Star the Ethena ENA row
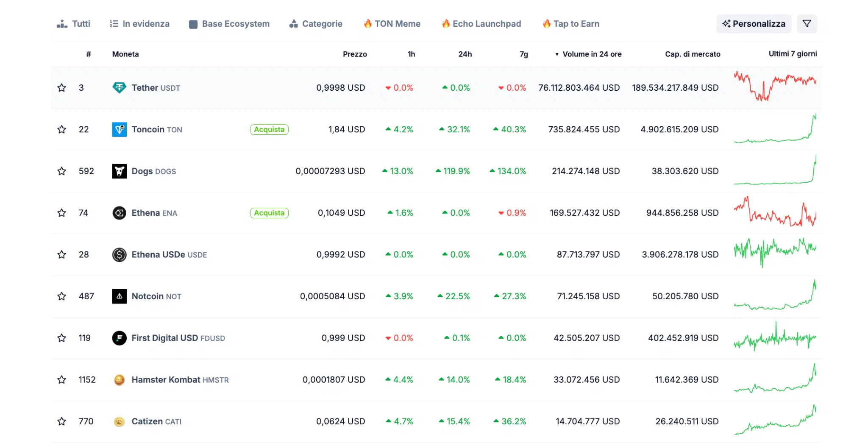Viewport: 868px width, 443px height. [62, 213]
